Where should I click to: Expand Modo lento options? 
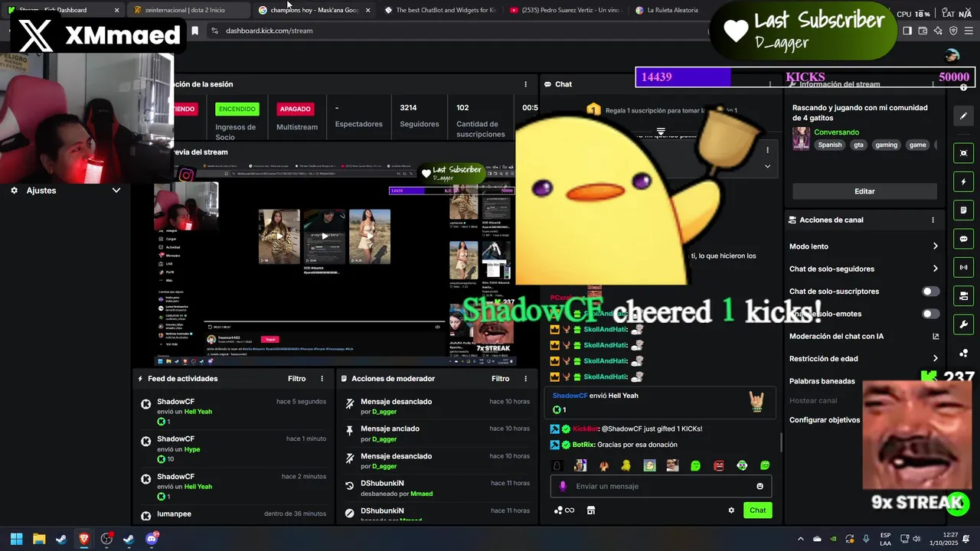[x=936, y=246]
